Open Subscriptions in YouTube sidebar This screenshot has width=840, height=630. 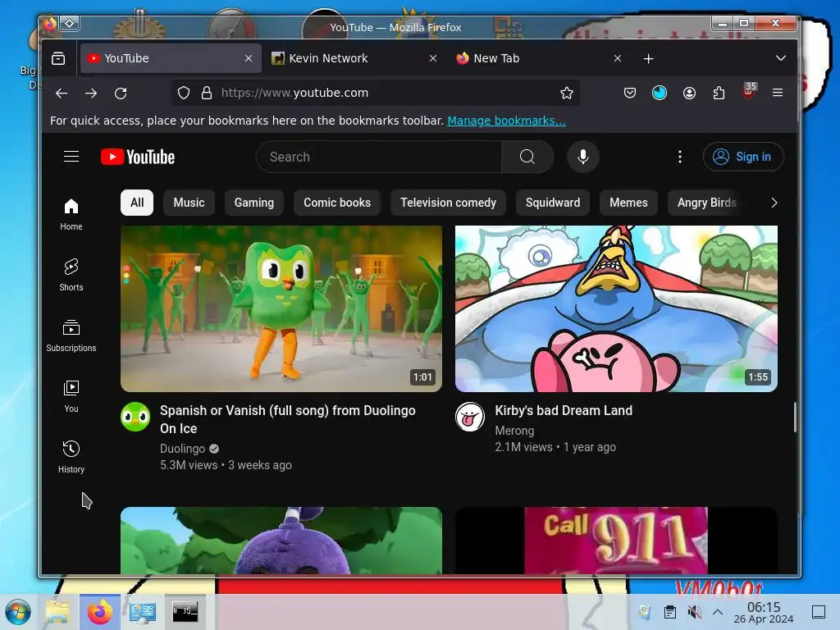point(71,336)
